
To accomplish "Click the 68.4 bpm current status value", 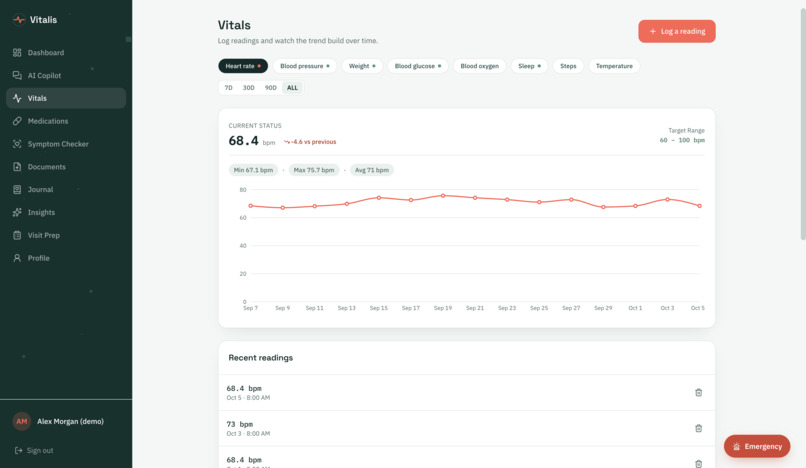I will pos(244,141).
